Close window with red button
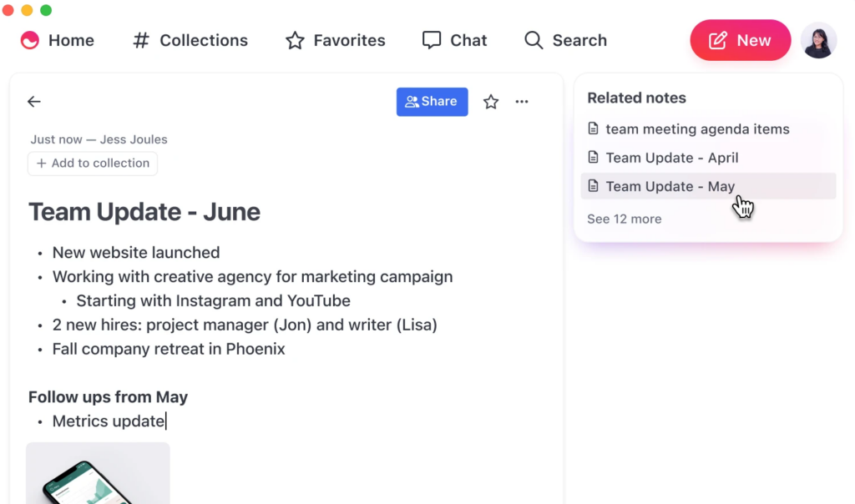855x504 pixels. tap(8, 10)
